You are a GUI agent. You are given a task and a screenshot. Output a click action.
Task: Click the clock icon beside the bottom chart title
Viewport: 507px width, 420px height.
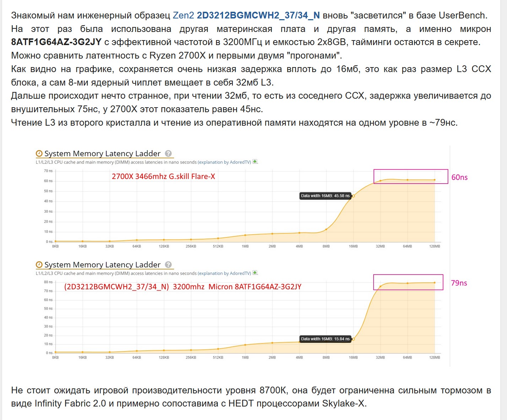pos(39,265)
